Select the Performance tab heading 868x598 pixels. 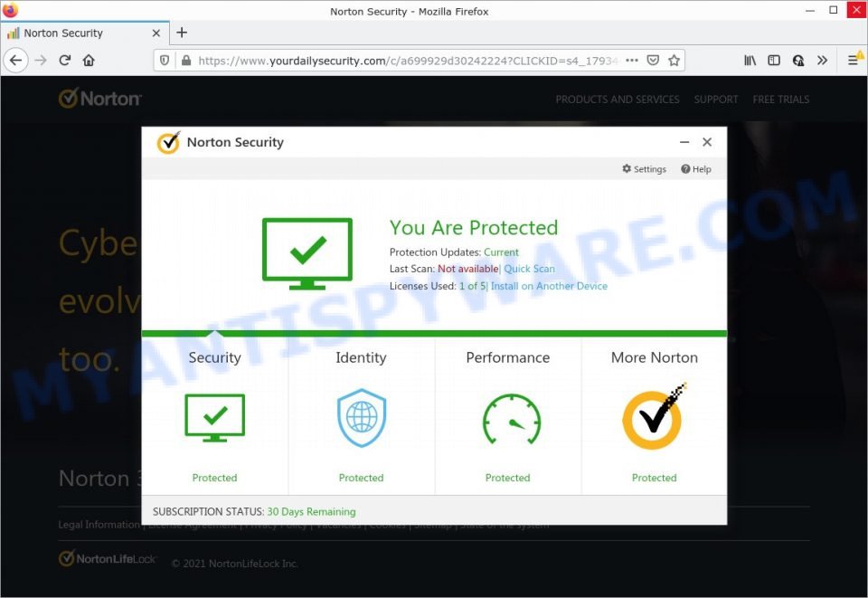[507, 357]
